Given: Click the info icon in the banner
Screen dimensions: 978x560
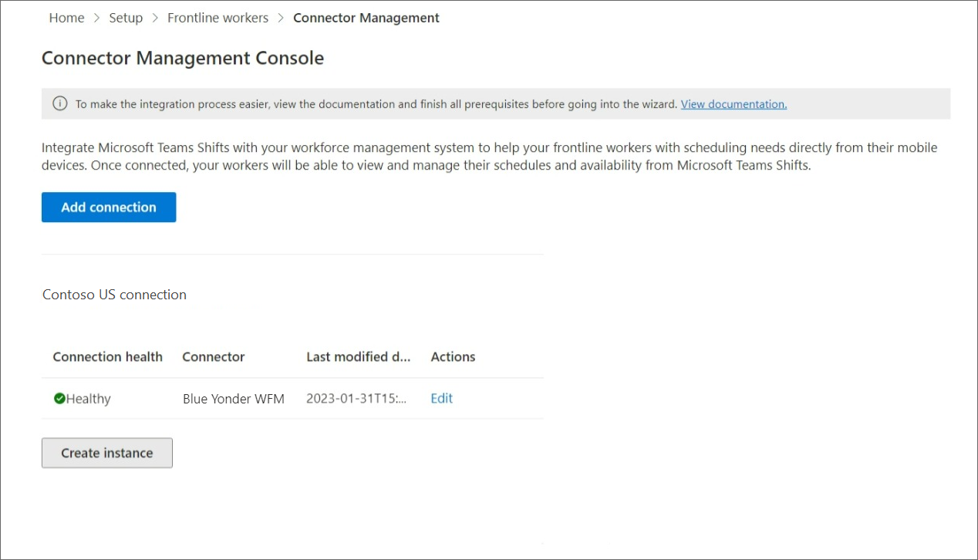Looking at the screenshot, I should (x=59, y=103).
